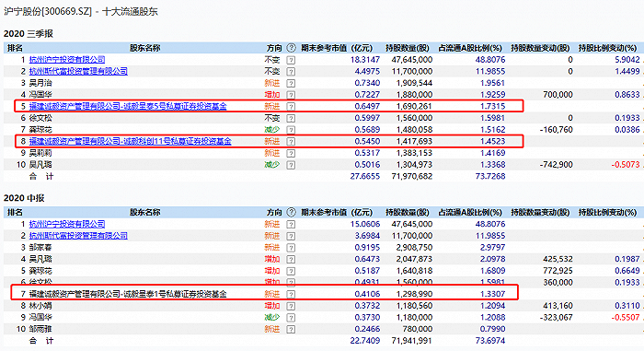The width and height of the screenshot is (644, 351).
Task: Click the ? icon in 三季报 row 4 (0.7227)
Action: pos(291,95)
